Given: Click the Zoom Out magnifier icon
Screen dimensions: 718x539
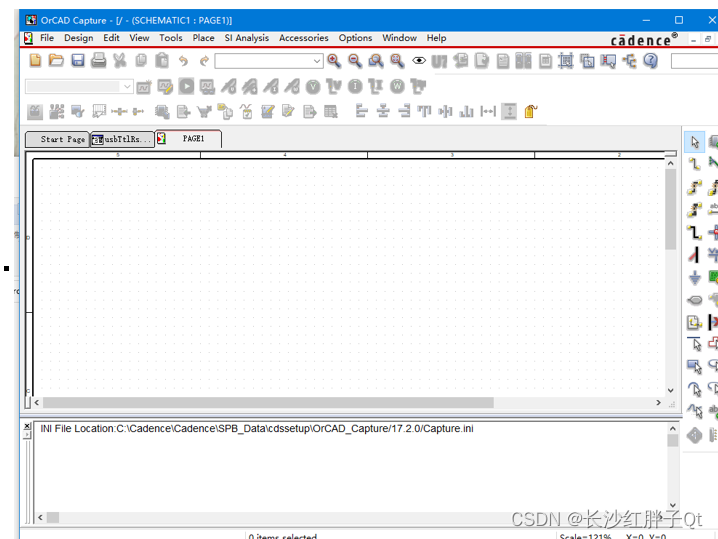Looking at the screenshot, I should 355,60.
